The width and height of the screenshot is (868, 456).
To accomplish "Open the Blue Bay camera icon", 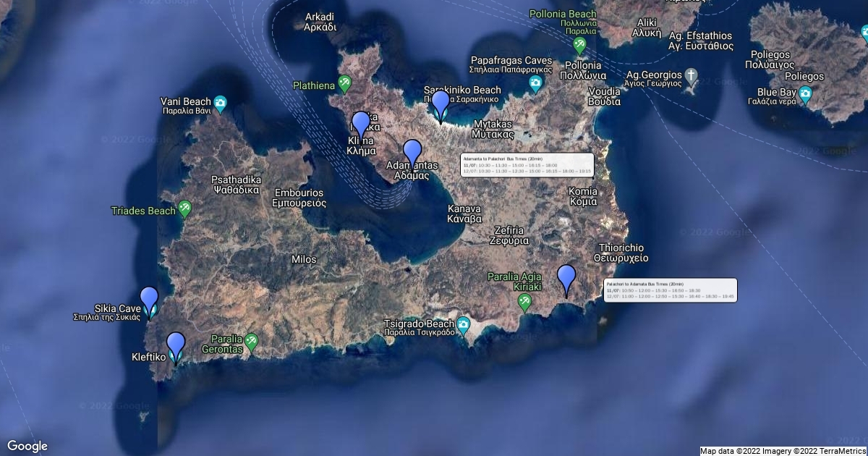I will click(805, 94).
